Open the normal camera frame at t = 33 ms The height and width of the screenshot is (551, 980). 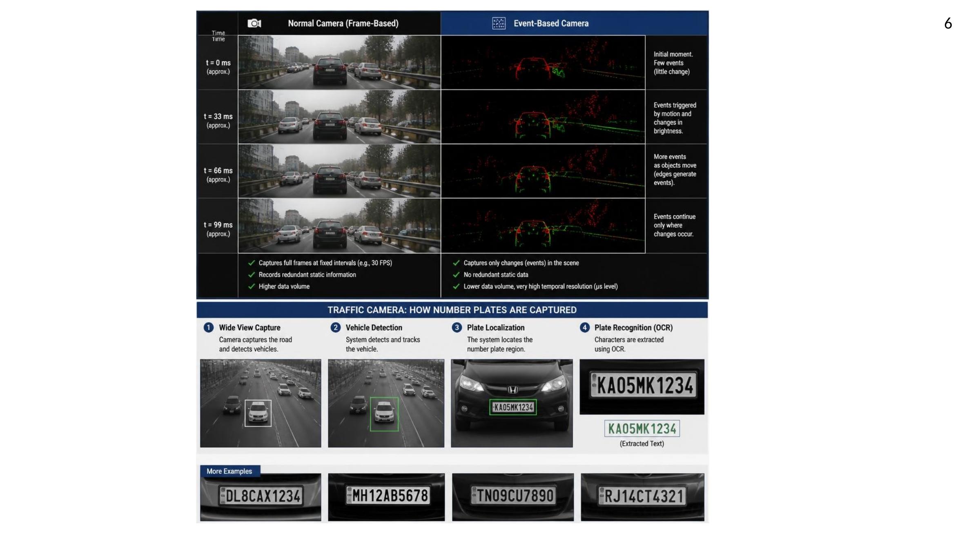339,117
